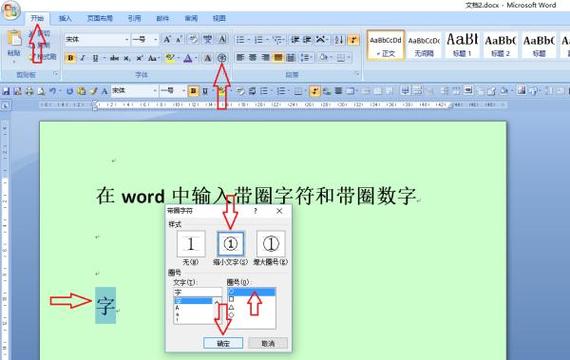
Task: Select the 无 (none) style option in dialog
Action: click(x=191, y=244)
